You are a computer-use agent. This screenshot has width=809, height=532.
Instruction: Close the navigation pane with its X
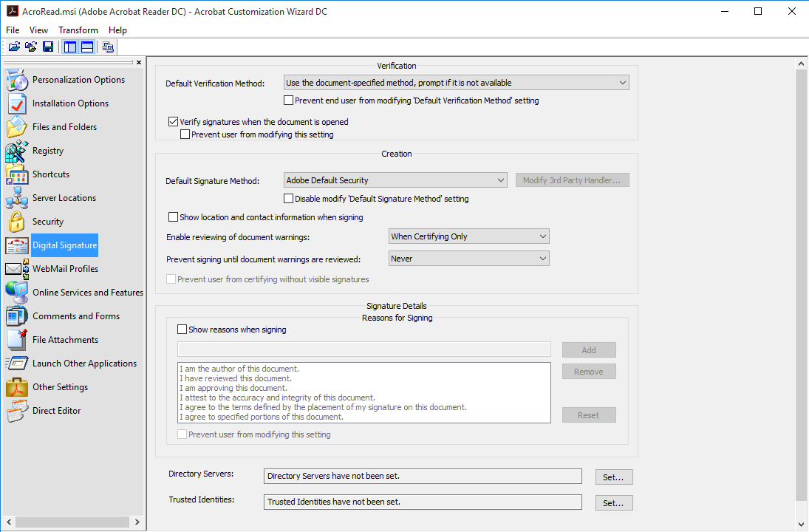[x=139, y=63]
